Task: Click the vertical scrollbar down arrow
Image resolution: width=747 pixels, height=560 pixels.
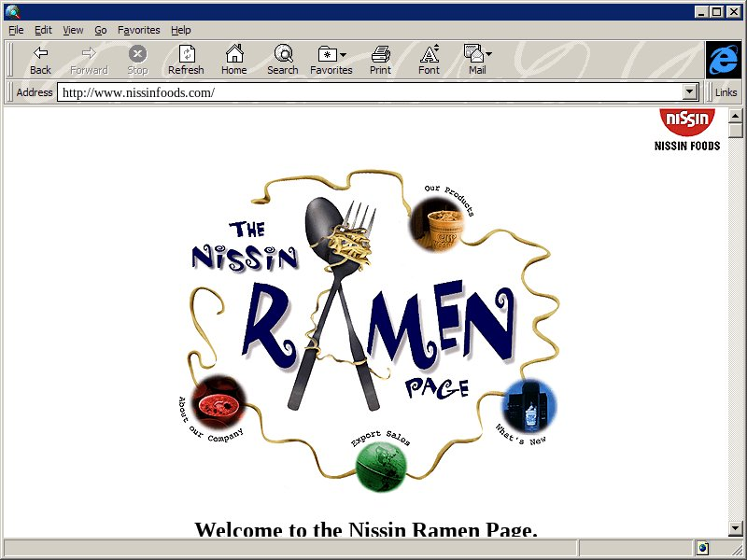Action: 736,529
